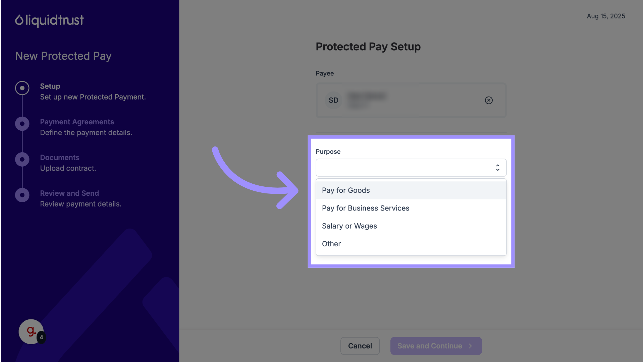Viewport: 644px width, 362px height.
Task: Toggle the Purpose dropdown arrows
Action: pos(498,168)
